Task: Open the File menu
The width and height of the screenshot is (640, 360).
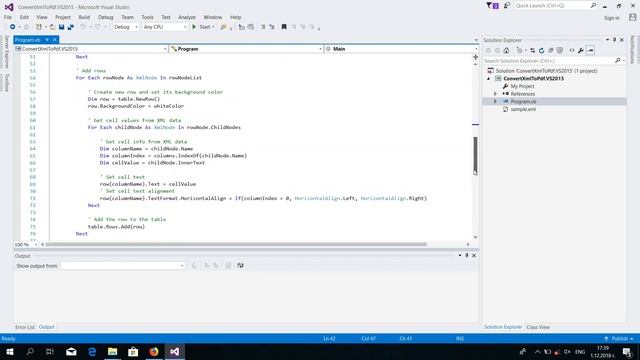Action: click(8, 17)
